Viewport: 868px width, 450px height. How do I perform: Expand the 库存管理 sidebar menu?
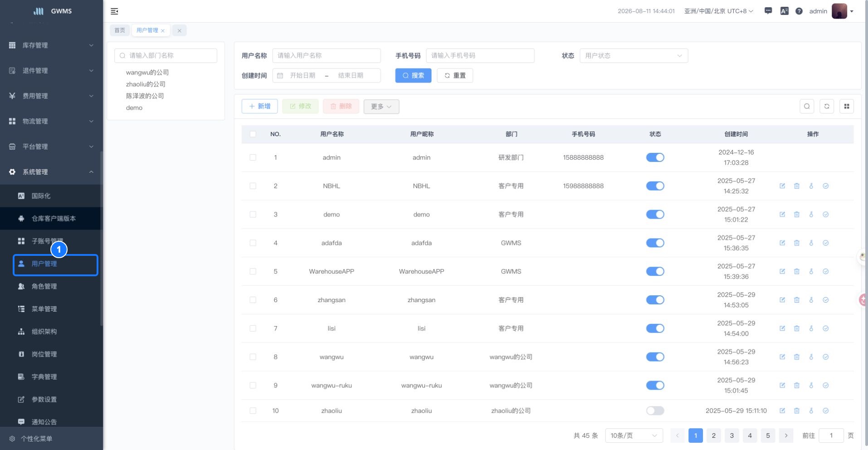tap(52, 45)
